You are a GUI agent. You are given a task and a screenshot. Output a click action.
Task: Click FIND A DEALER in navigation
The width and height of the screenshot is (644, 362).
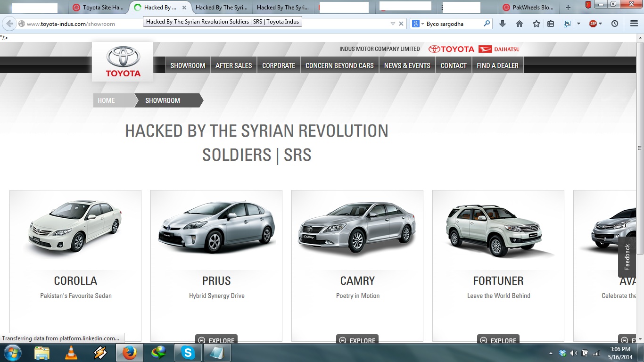(x=497, y=66)
